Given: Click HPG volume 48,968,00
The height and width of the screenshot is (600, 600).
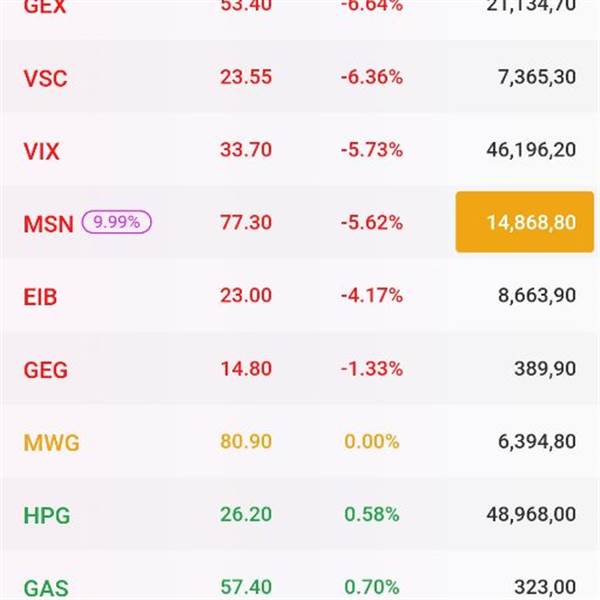Looking at the screenshot, I should click(523, 514).
